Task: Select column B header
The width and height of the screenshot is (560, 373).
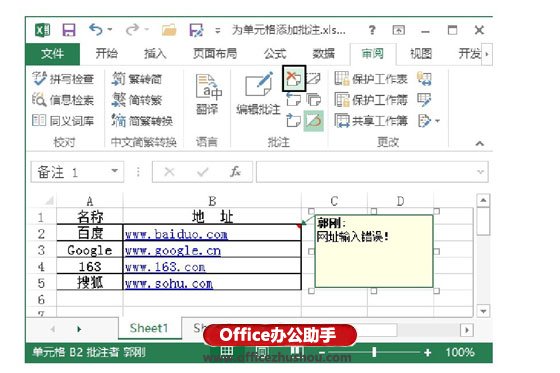Action: pyautogui.click(x=212, y=201)
